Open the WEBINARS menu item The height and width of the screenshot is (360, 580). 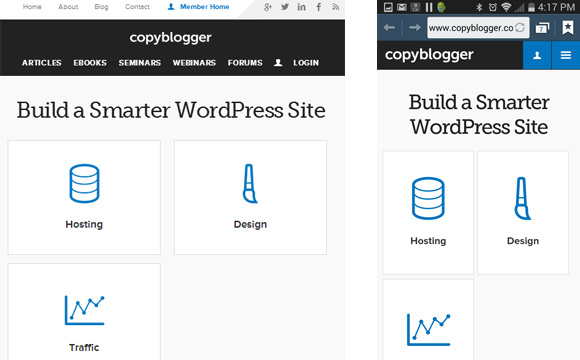pyautogui.click(x=194, y=63)
